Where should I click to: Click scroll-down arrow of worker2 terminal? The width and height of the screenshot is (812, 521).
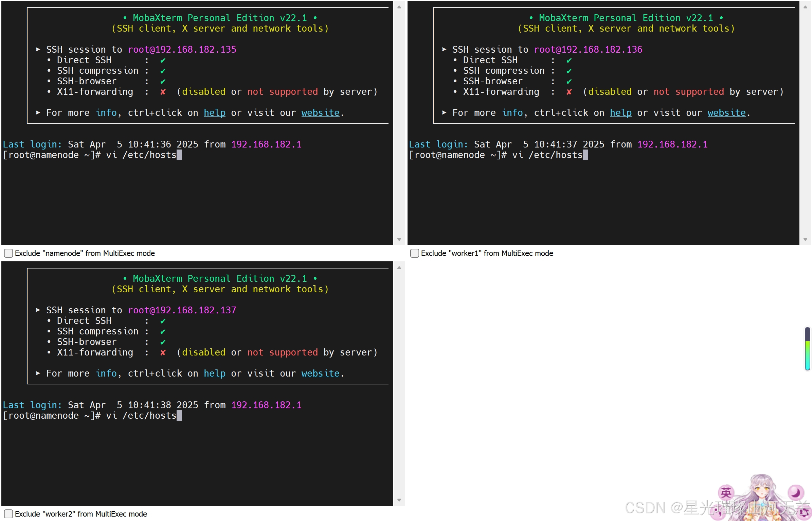(399, 500)
